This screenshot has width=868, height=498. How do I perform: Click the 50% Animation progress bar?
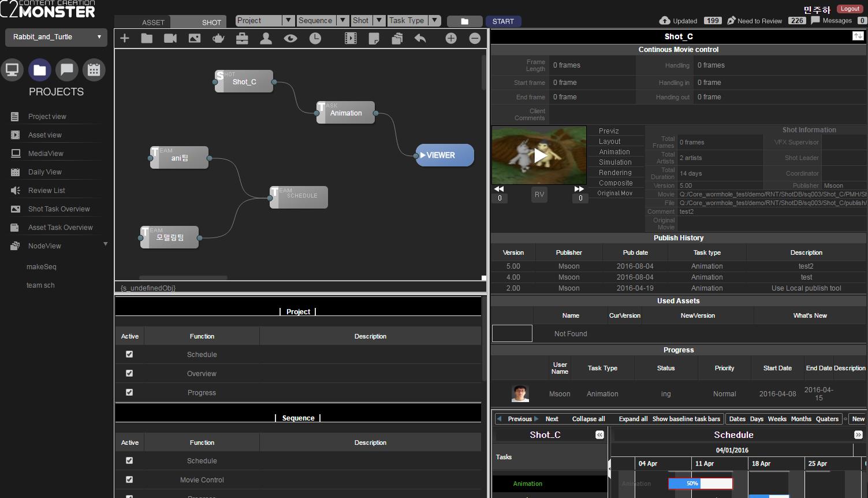point(700,483)
